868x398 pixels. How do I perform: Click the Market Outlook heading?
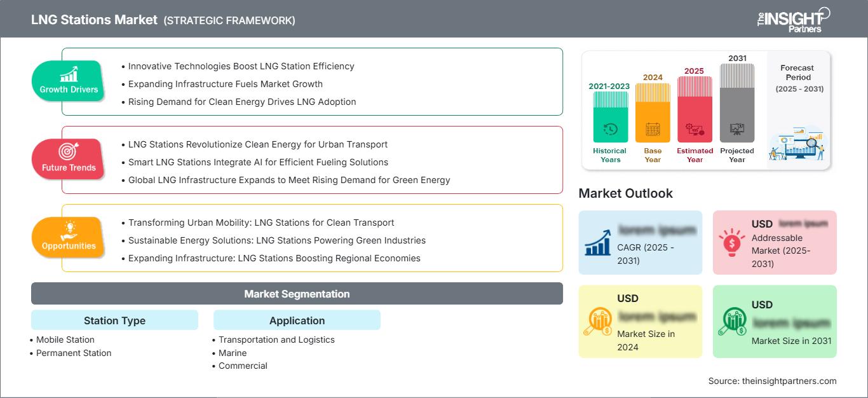tap(625, 193)
